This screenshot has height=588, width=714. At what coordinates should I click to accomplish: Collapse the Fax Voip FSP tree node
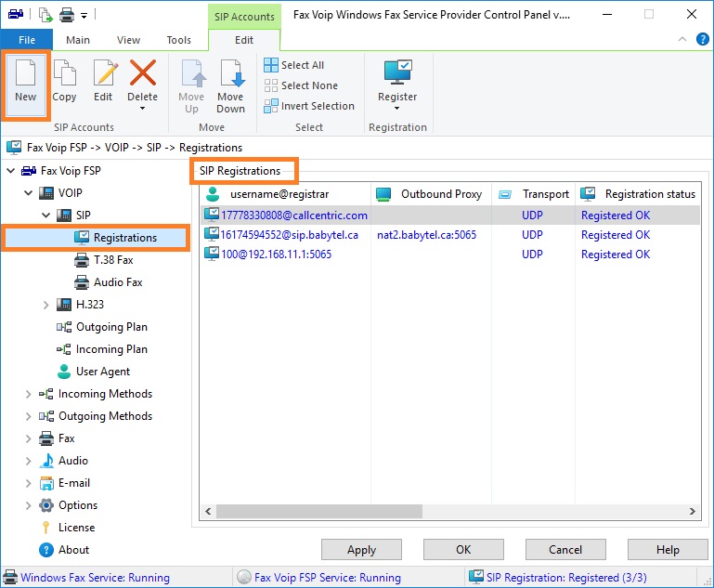pos(11,171)
